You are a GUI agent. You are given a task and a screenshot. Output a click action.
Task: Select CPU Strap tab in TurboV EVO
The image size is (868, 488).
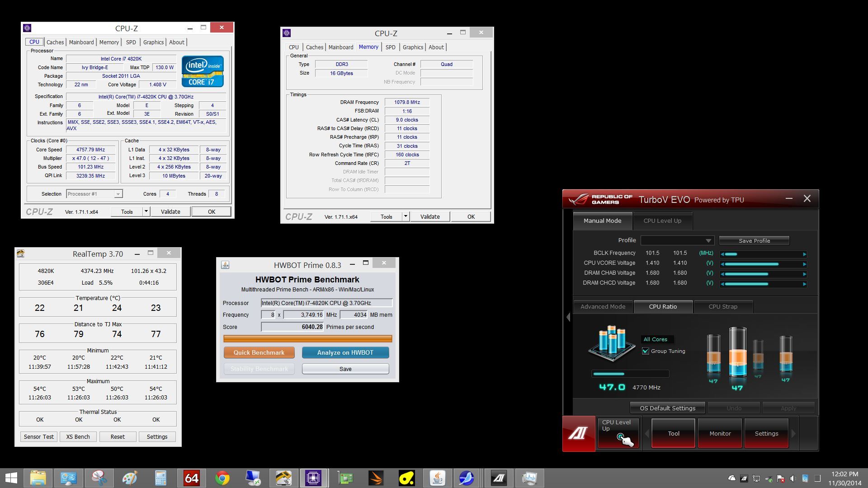(x=723, y=306)
